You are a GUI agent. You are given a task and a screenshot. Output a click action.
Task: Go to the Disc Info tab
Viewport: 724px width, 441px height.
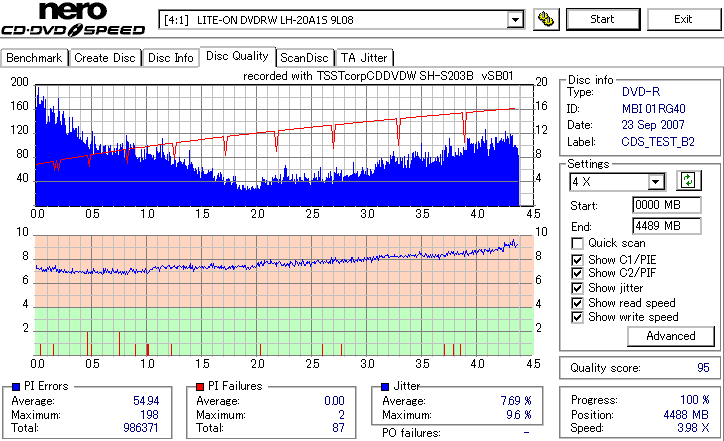(x=170, y=58)
